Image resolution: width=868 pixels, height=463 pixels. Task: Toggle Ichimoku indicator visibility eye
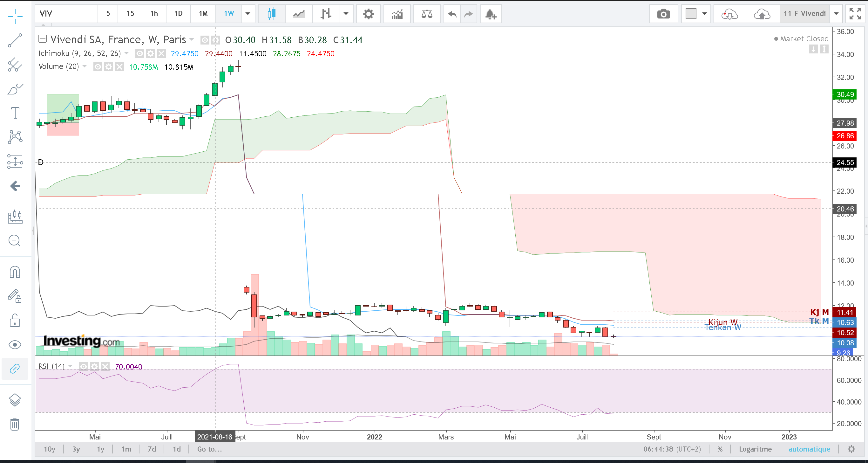click(x=139, y=53)
